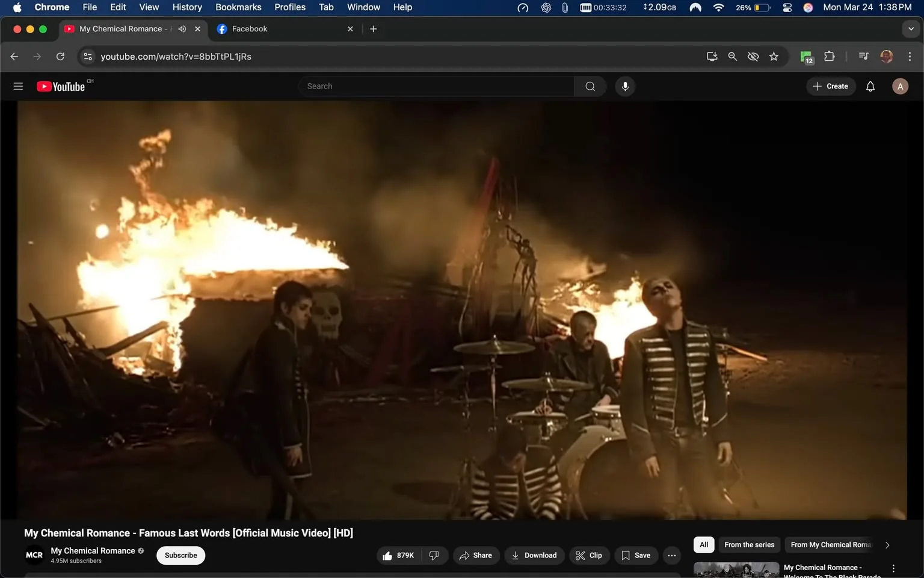Download the video
This screenshot has height=578, width=924.
[534, 555]
